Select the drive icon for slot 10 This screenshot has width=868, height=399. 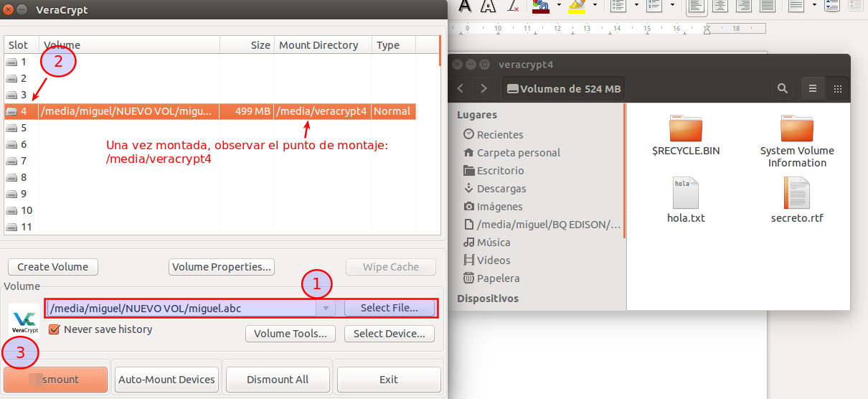click(x=12, y=210)
